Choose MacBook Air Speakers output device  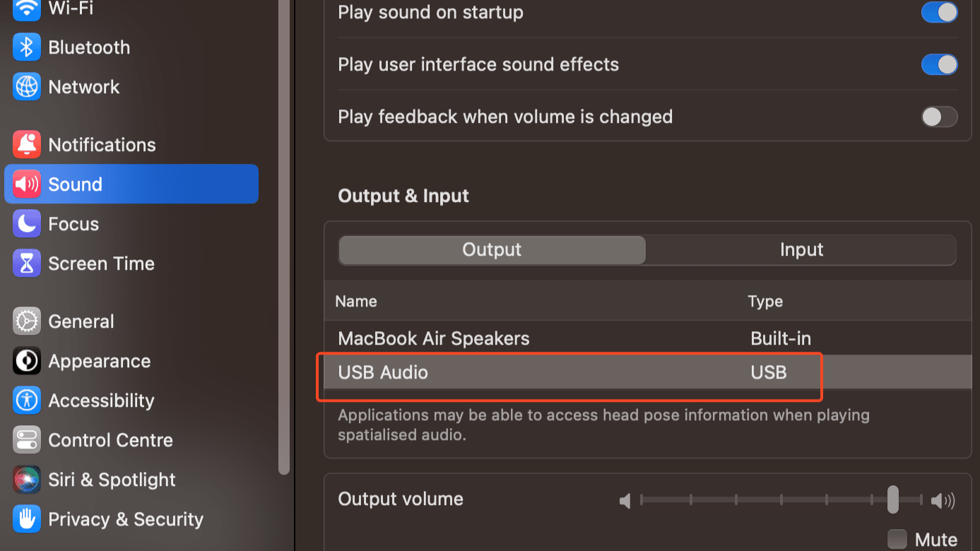pos(648,338)
